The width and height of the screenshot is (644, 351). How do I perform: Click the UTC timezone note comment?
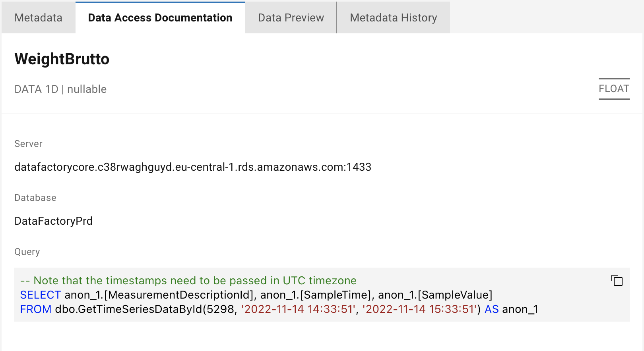(188, 281)
